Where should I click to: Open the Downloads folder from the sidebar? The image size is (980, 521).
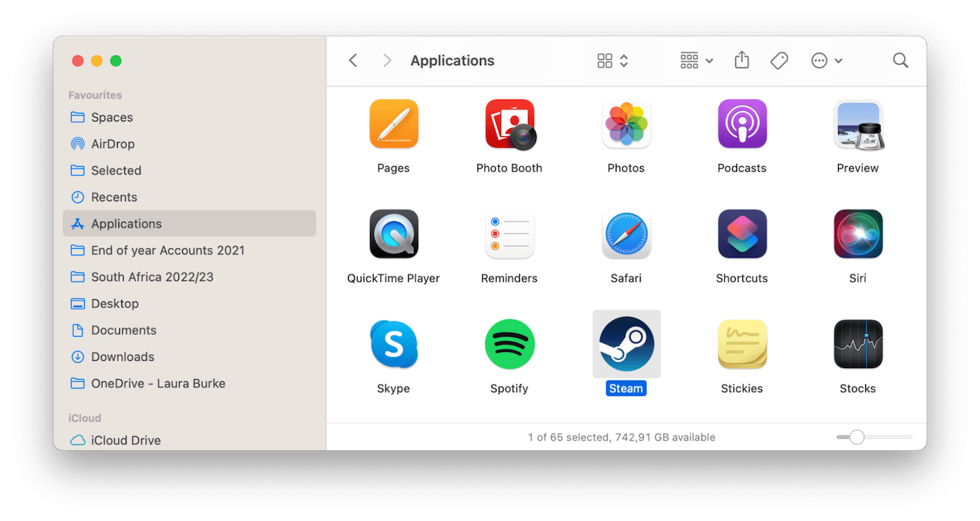click(x=121, y=356)
